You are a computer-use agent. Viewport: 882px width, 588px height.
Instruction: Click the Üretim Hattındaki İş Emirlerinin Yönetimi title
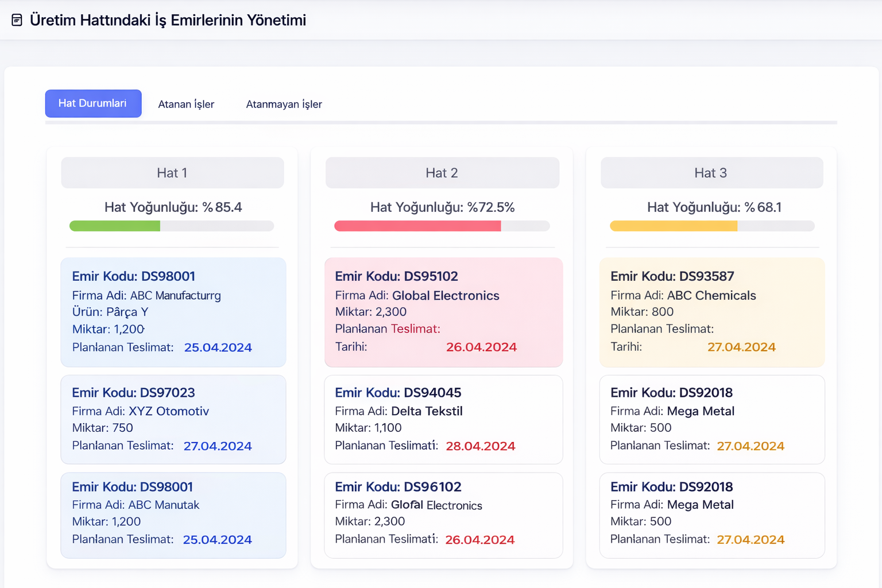[168, 20]
